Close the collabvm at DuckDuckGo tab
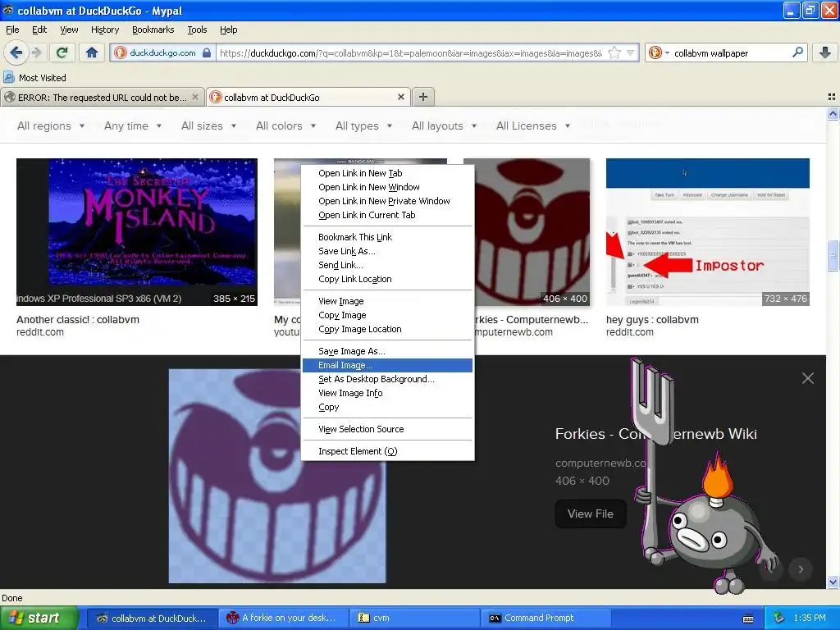Image resolution: width=840 pixels, height=630 pixels. pos(400,97)
